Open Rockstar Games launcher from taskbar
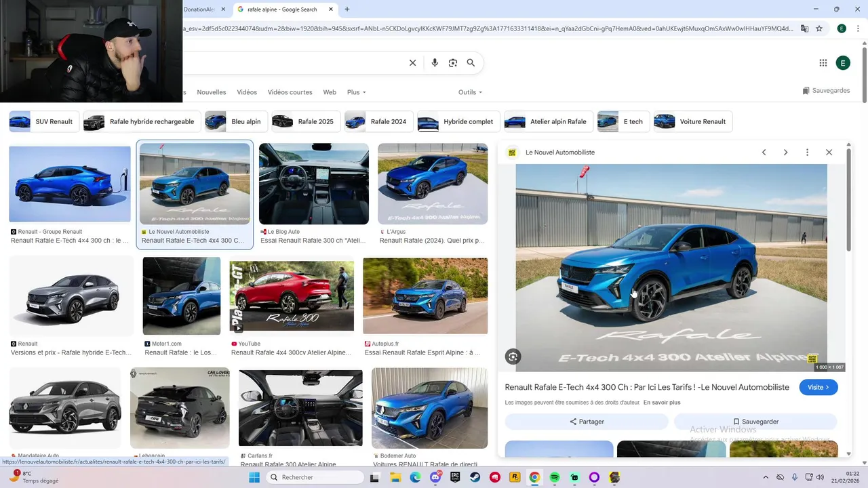 pyautogui.click(x=515, y=477)
